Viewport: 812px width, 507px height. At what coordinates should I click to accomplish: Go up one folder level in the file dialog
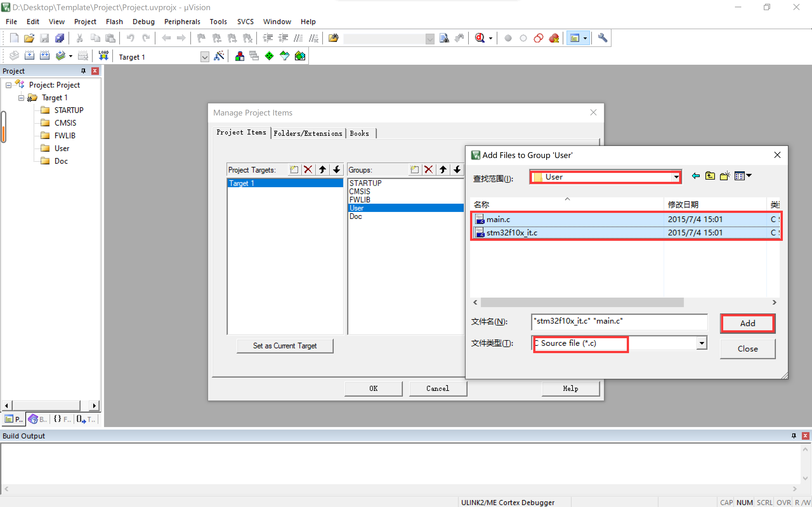pyautogui.click(x=710, y=176)
